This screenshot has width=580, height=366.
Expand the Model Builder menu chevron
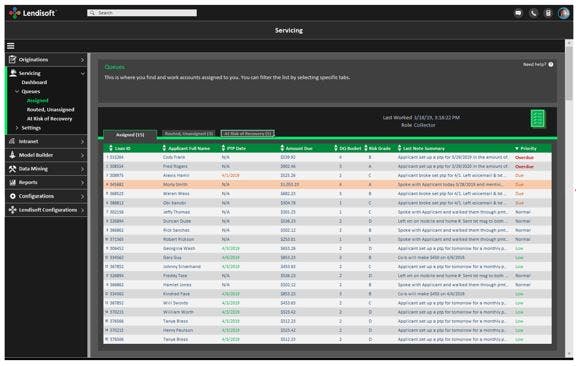pos(82,155)
